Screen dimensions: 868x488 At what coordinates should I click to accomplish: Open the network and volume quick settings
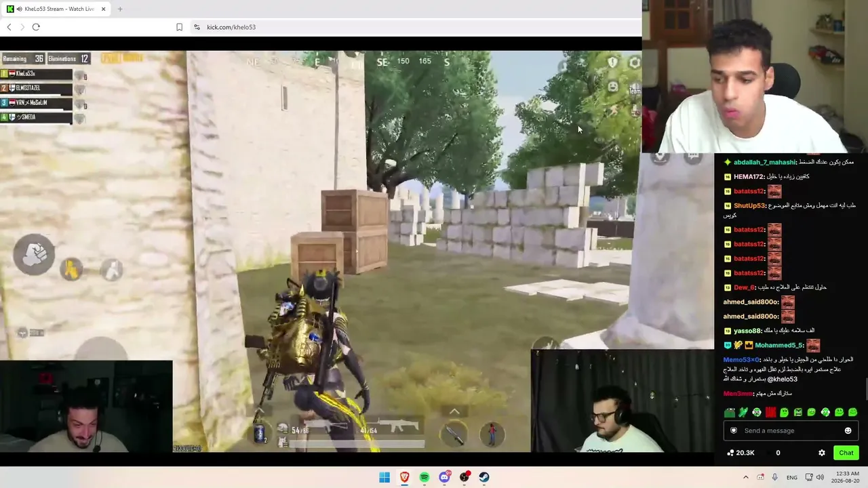813,477
